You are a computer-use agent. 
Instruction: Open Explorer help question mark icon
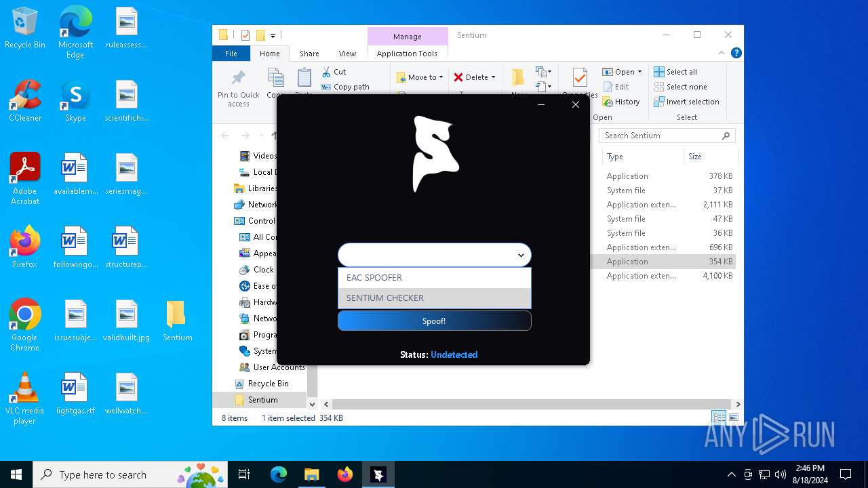coord(736,53)
